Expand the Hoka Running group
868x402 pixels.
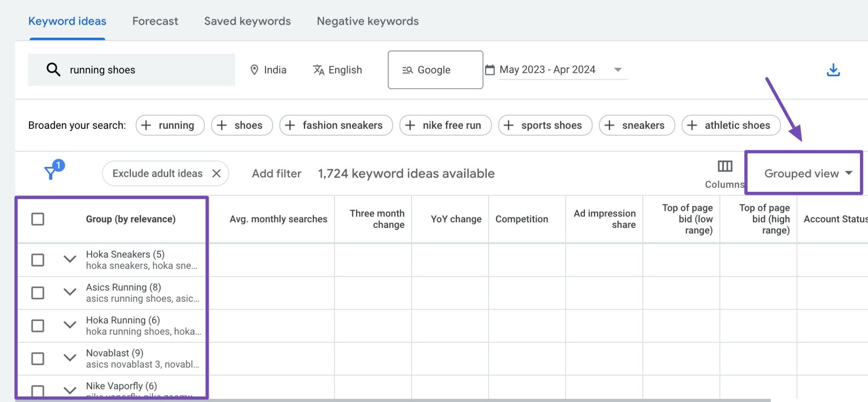pyautogui.click(x=70, y=325)
